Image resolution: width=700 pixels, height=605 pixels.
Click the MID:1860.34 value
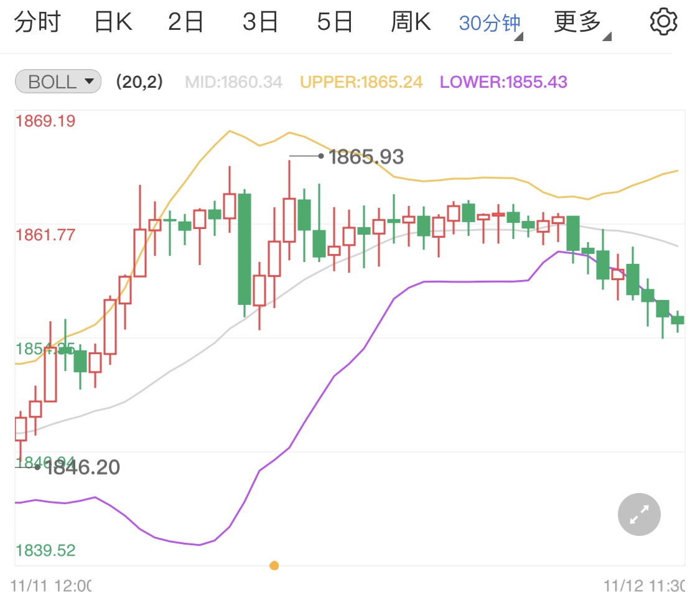(x=233, y=82)
